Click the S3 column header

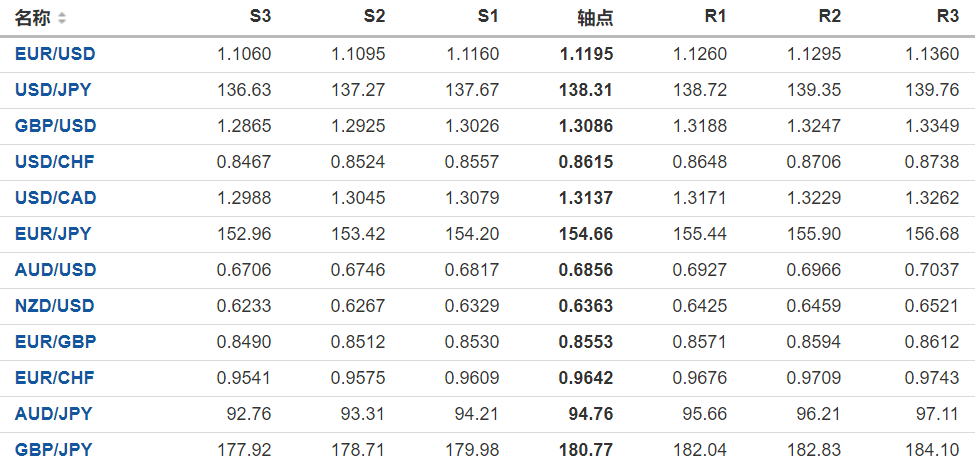[260, 17]
